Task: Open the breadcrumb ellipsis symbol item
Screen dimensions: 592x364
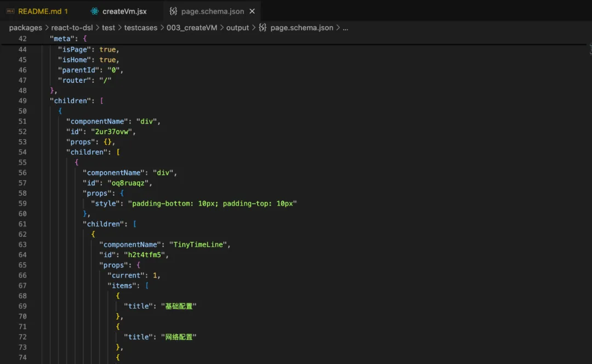Action: 345,27
